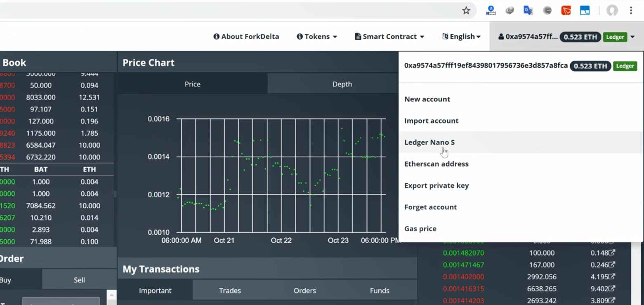
Task: Click the blue window-shaped extension icon
Action: click(585, 11)
